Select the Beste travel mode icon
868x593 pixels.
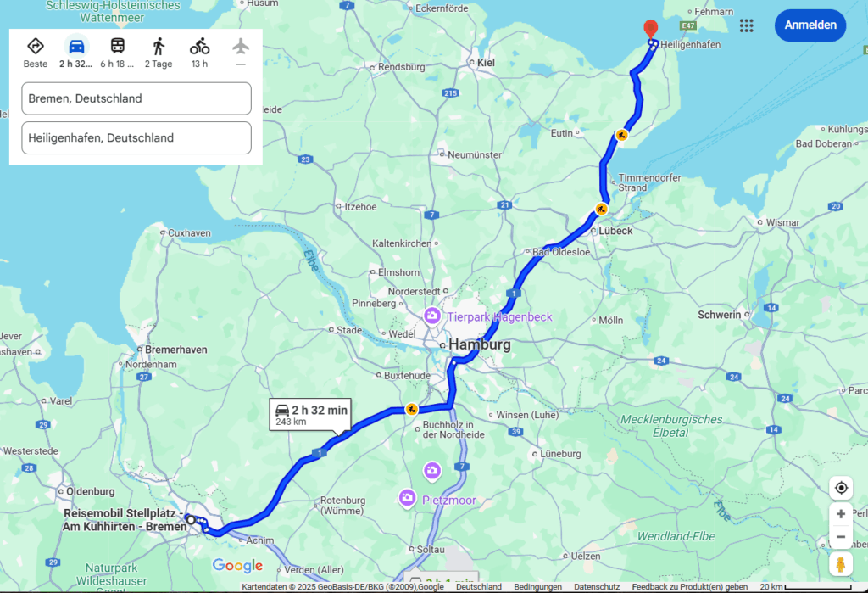36,47
